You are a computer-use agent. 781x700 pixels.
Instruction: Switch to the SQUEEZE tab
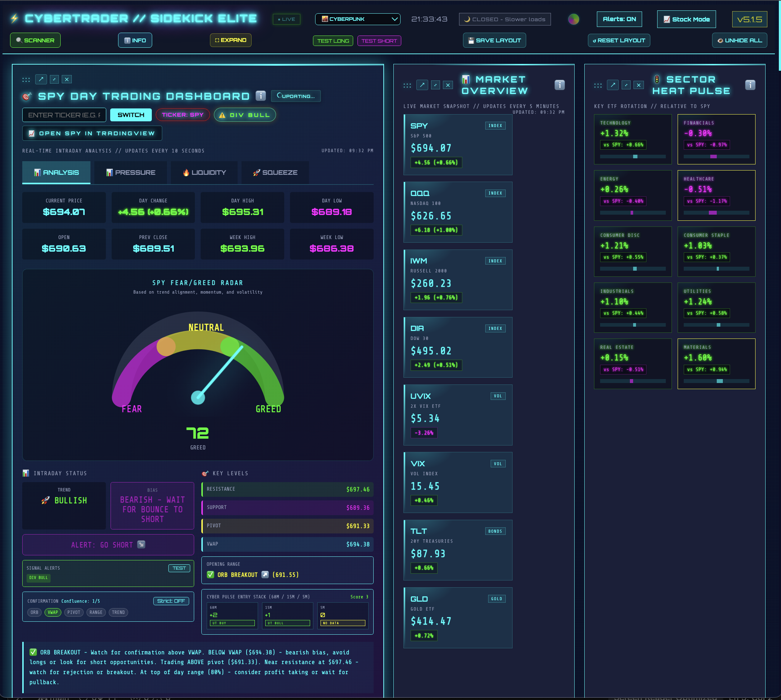click(275, 172)
